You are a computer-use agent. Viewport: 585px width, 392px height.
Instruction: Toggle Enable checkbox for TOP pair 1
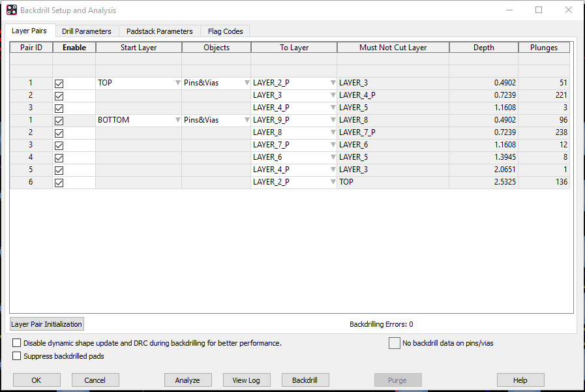pos(59,83)
